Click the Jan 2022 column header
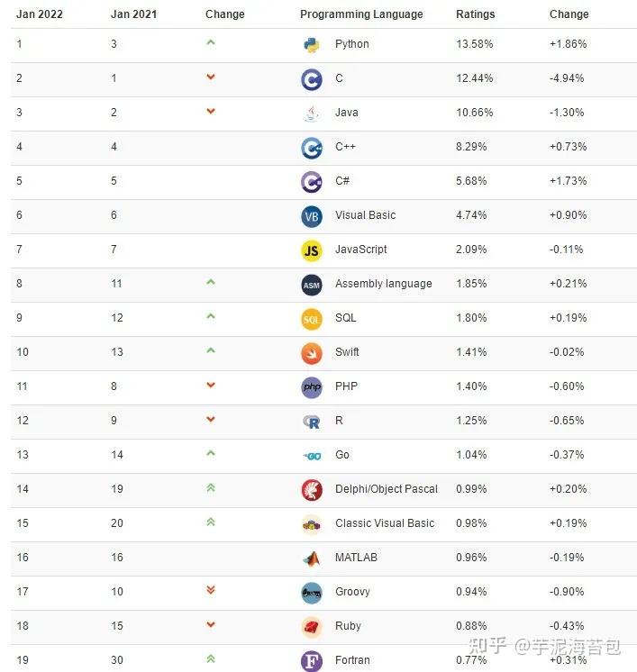 coord(38,14)
